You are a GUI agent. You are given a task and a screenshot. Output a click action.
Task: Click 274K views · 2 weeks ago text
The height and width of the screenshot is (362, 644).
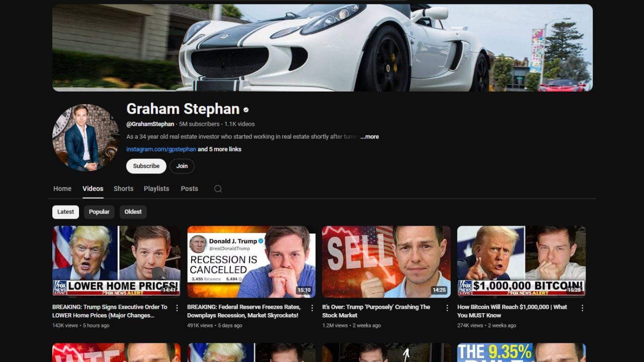487,326
